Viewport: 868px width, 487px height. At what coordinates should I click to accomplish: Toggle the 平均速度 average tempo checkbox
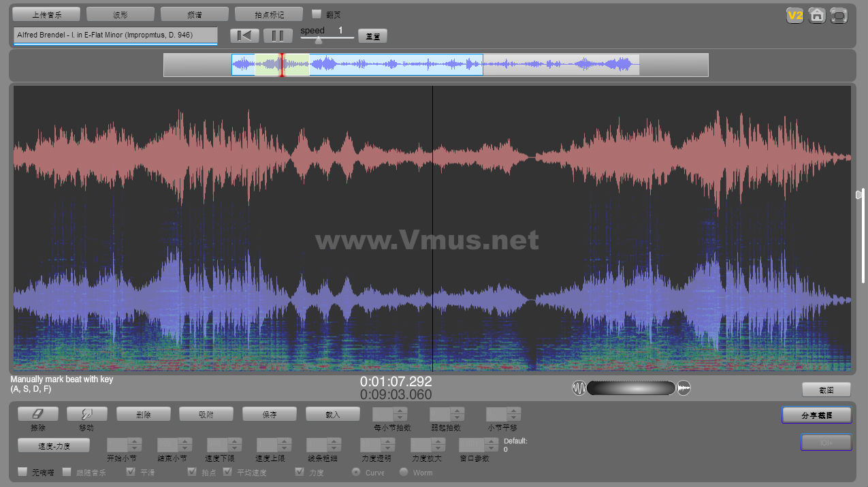(x=228, y=471)
